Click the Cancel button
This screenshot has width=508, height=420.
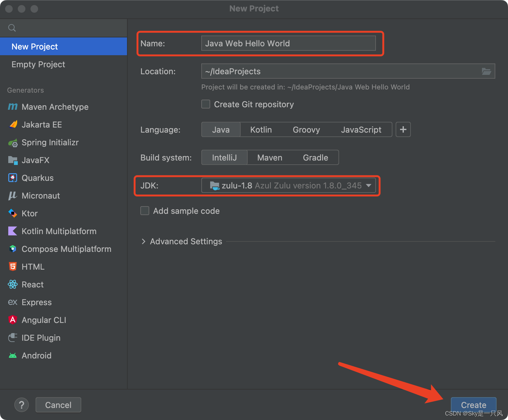click(58, 405)
